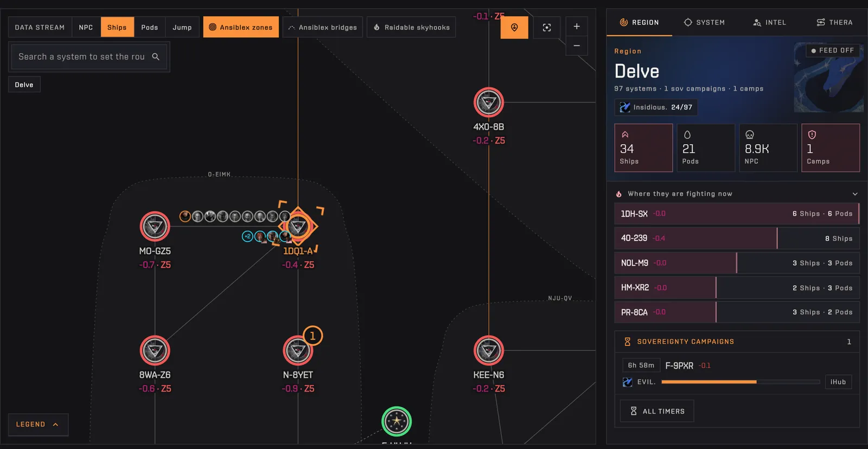Viewport: 868px width, 449px height.
Task: Open the 34 Ships stat card
Action: tap(643, 148)
